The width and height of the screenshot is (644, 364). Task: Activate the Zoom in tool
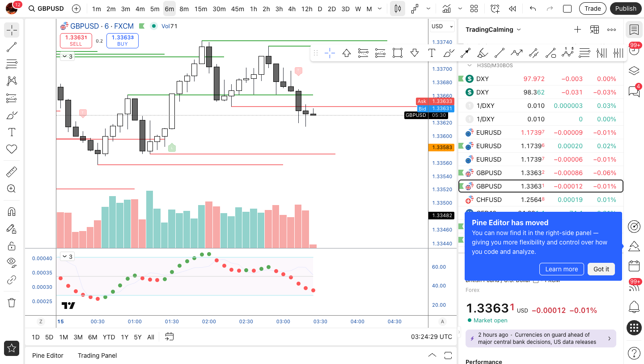point(12,189)
